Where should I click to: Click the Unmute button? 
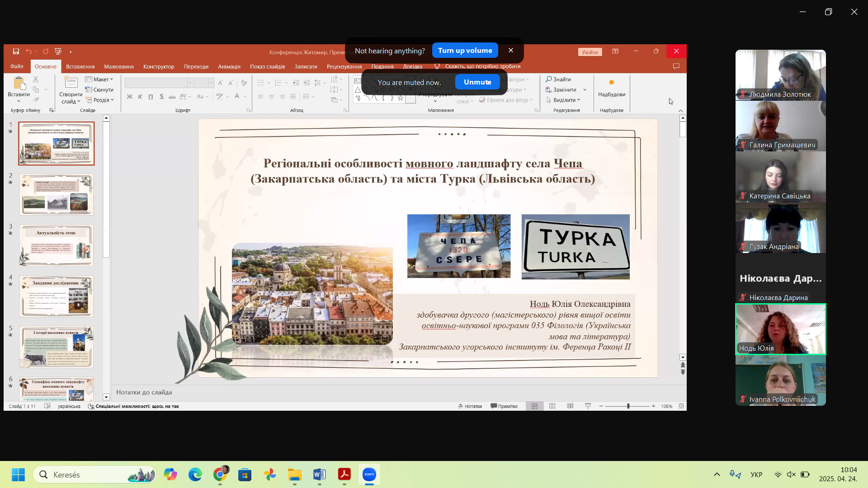477,82
